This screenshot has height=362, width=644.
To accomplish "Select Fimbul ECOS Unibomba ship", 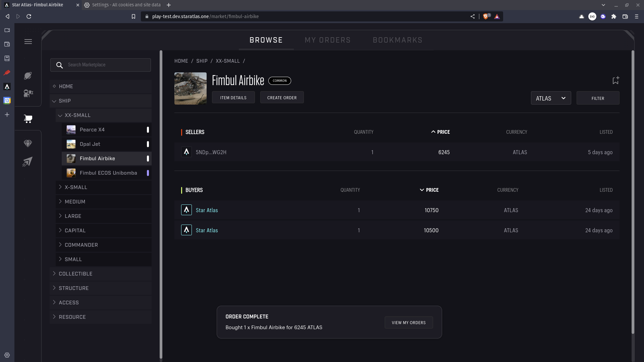I will tap(107, 173).
